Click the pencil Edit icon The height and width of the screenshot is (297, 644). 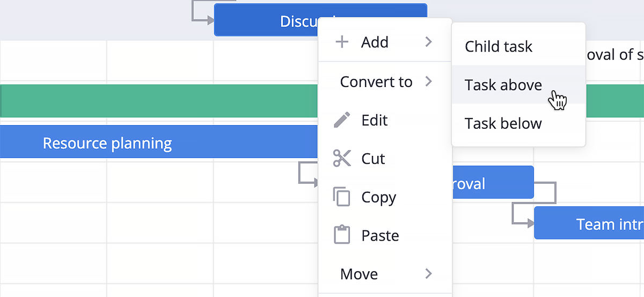[x=342, y=120]
